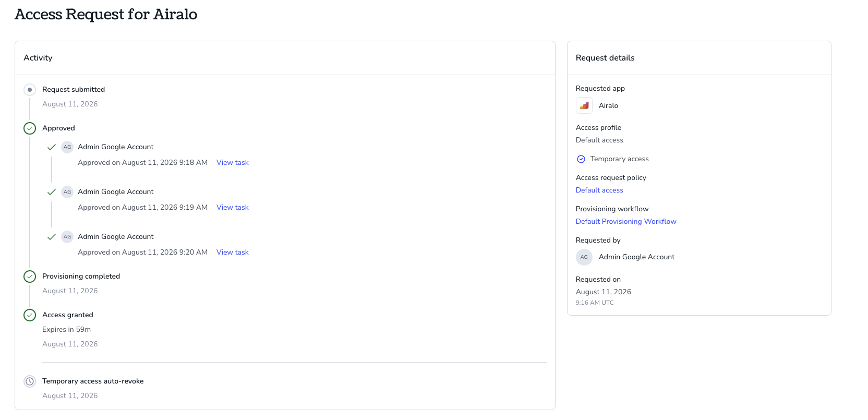Click the Activity panel title

[38, 58]
